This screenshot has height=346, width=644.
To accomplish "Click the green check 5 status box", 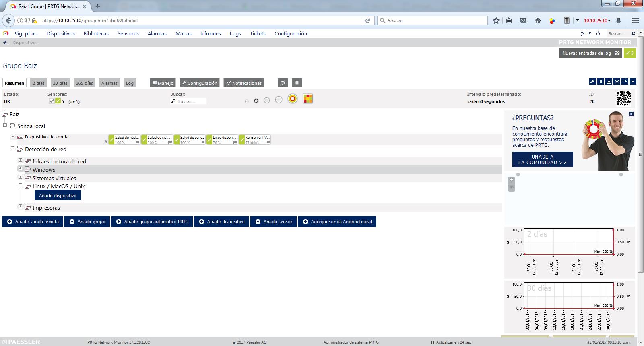I will (630, 53).
